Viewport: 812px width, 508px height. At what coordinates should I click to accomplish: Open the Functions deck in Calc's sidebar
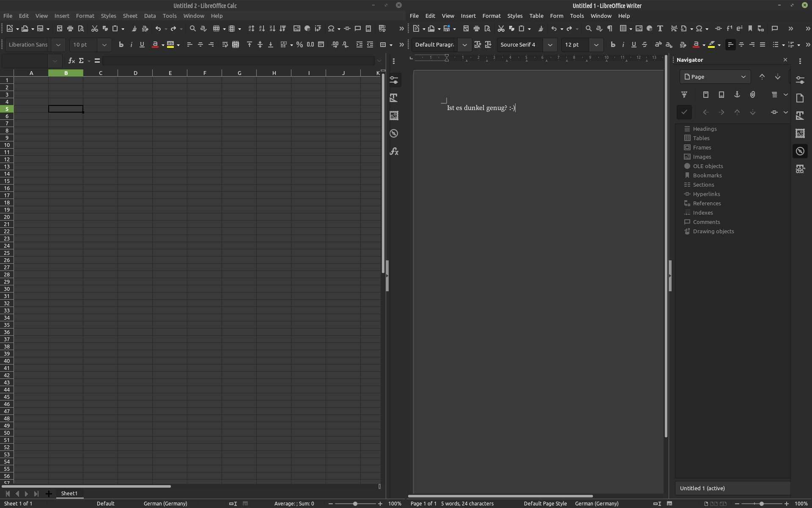pyautogui.click(x=394, y=151)
